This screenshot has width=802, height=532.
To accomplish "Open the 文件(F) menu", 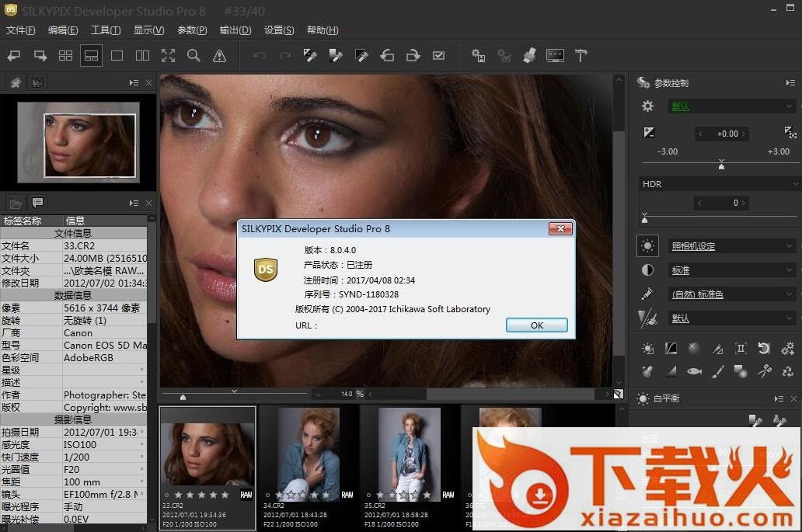I will pyautogui.click(x=20, y=30).
